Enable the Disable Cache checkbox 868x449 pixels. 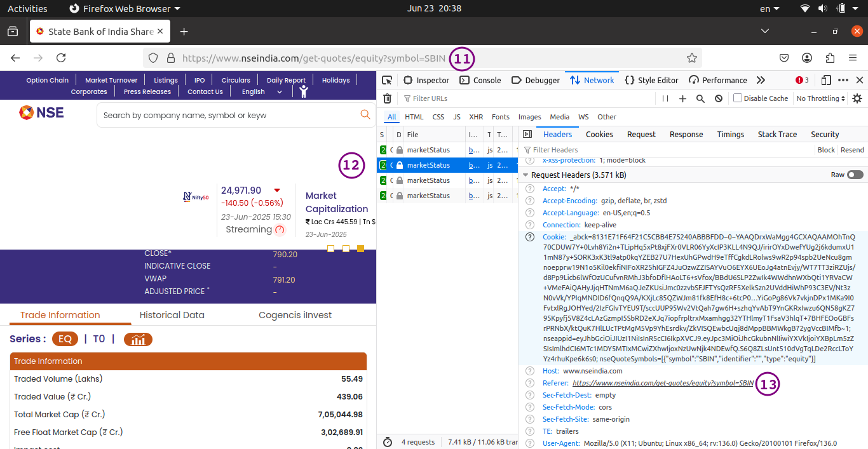coord(738,98)
